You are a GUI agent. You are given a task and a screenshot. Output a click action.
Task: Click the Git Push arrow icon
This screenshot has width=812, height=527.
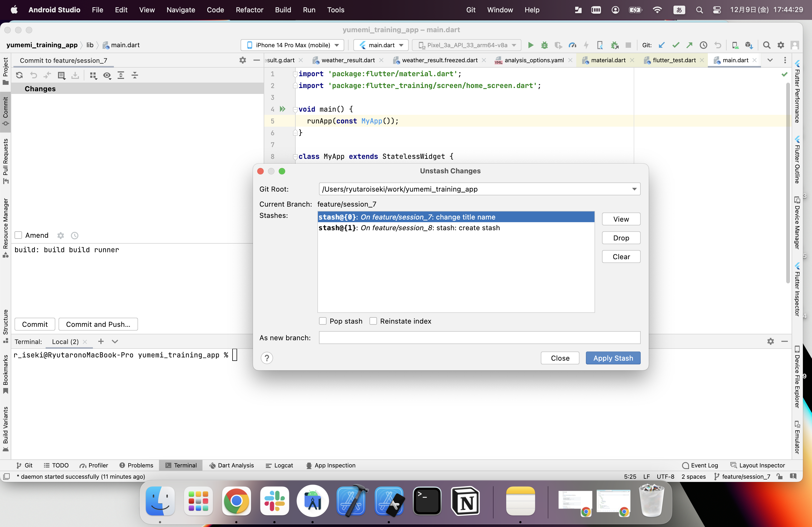(690, 45)
